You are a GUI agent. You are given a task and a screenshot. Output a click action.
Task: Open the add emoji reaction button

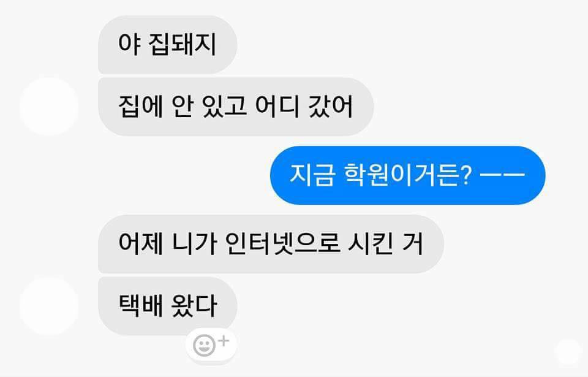click(x=211, y=345)
